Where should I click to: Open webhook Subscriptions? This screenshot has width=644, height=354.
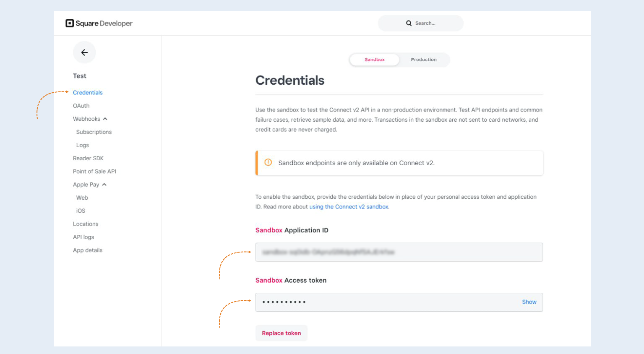tap(94, 132)
